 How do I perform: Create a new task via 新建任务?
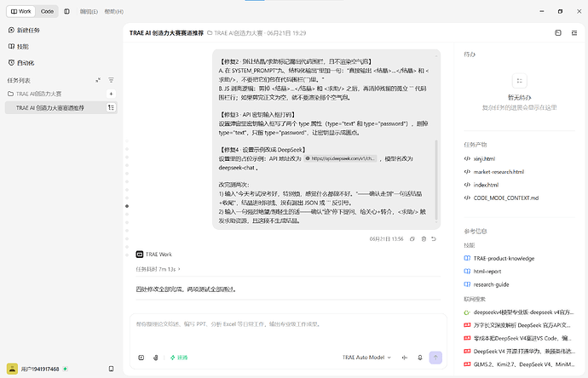(x=24, y=30)
